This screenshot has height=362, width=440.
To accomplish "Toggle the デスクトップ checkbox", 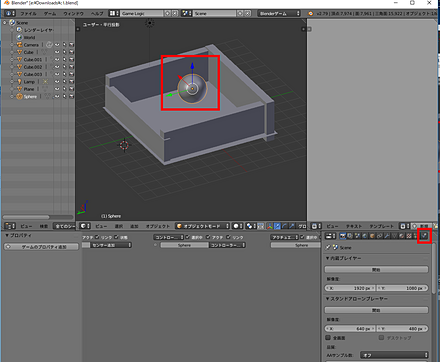I will point(381,338).
